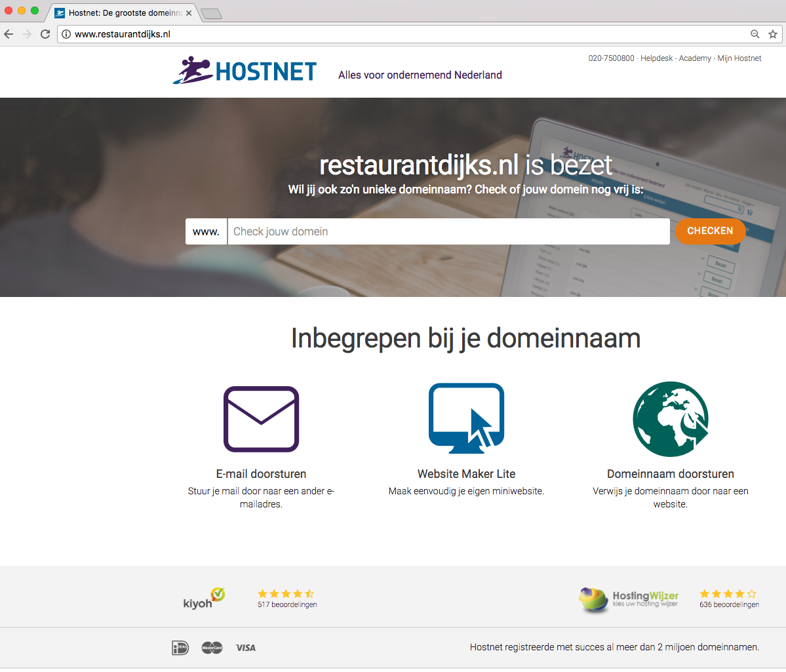Click the 636 beoordelingen text
Image resolution: width=786 pixels, height=672 pixels.
pos(730,604)
